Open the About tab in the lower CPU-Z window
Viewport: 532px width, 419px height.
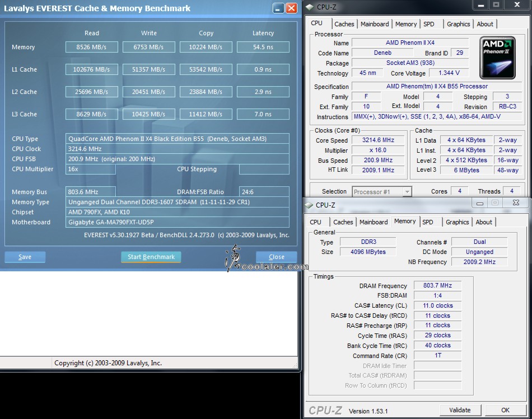click(x=484, y=222)
